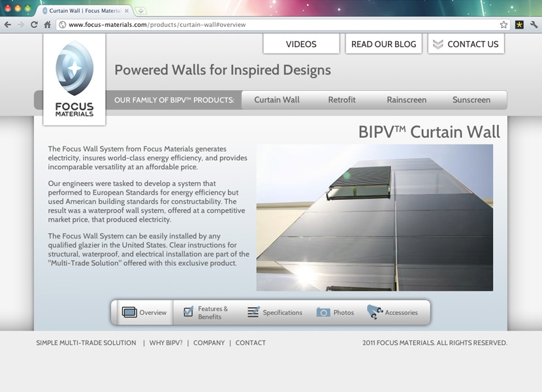The height and width of the screenshot is (392, 542).
Task: Open a new tab with plus button
Action: click(x=140, y=10)
